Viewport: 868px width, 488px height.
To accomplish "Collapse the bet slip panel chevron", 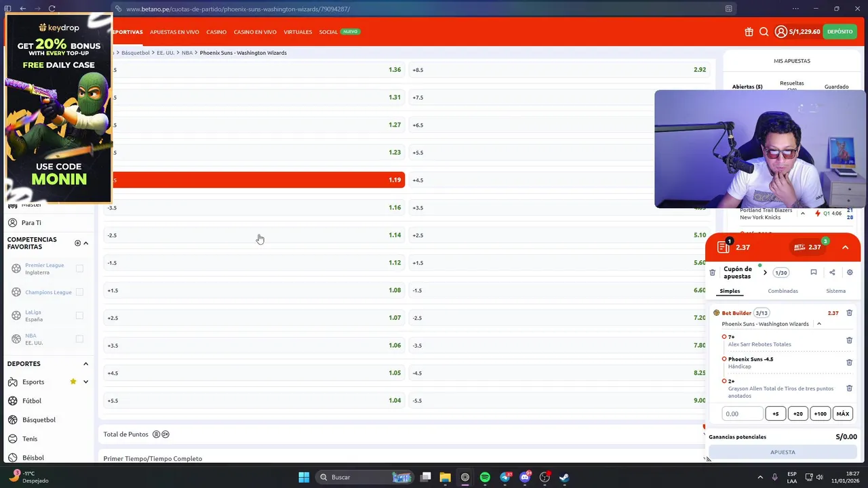I will [x=845, y=247].
